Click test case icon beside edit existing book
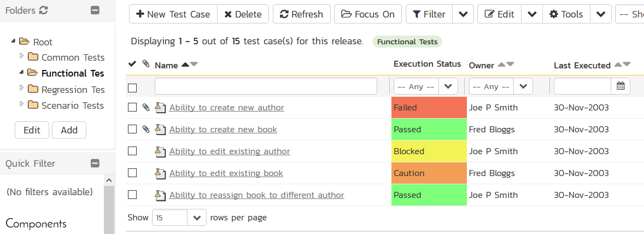Image resolution: width=644 pixels, height=234 pixels. [x=160, y=173]
